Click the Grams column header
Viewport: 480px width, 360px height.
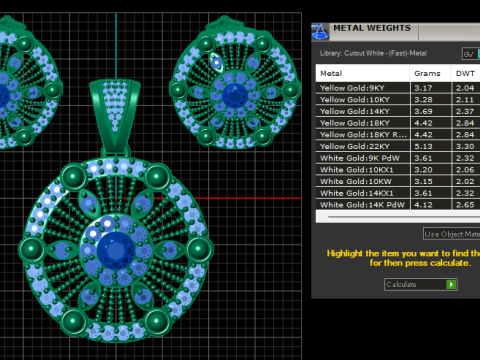[x=431, y=73]
